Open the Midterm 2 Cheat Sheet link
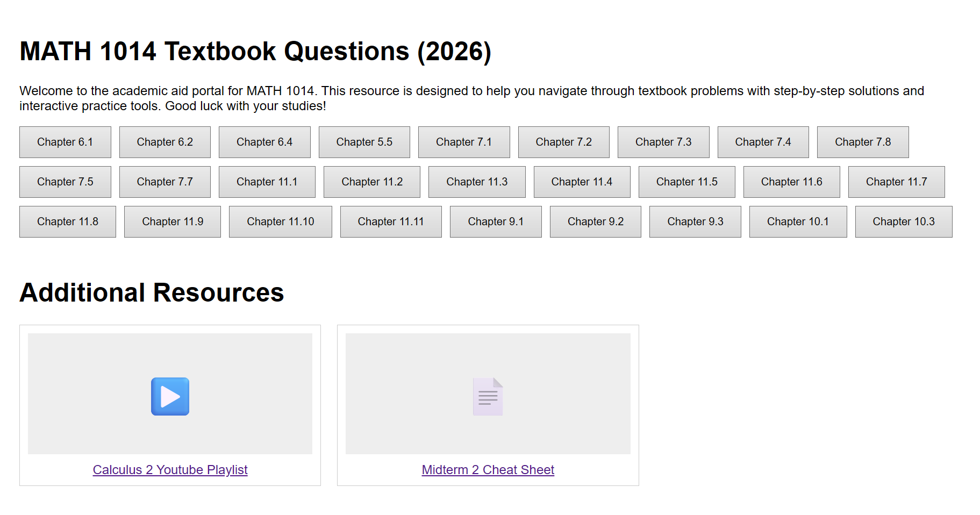The height and width of the screenshot is (515, 980). coord(487,469)
